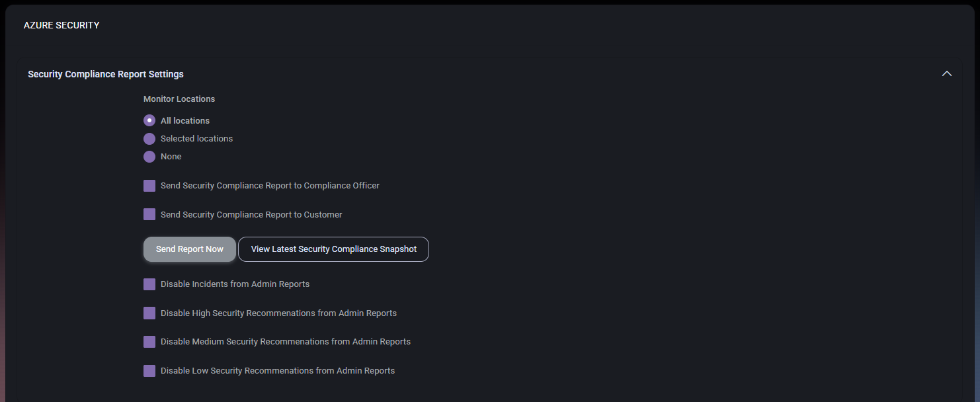
Task: Collapse the Security Compliance Report Settings section
Action: tap(946, 73)
